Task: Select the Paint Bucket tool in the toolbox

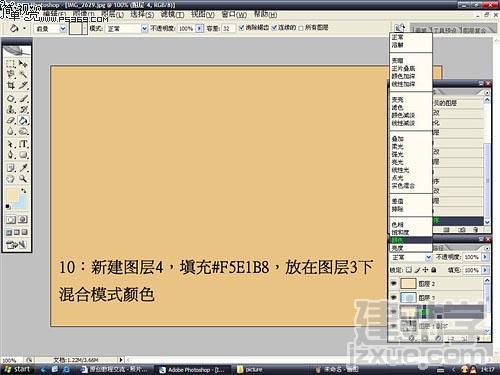Action: click(x=23, y=120)
